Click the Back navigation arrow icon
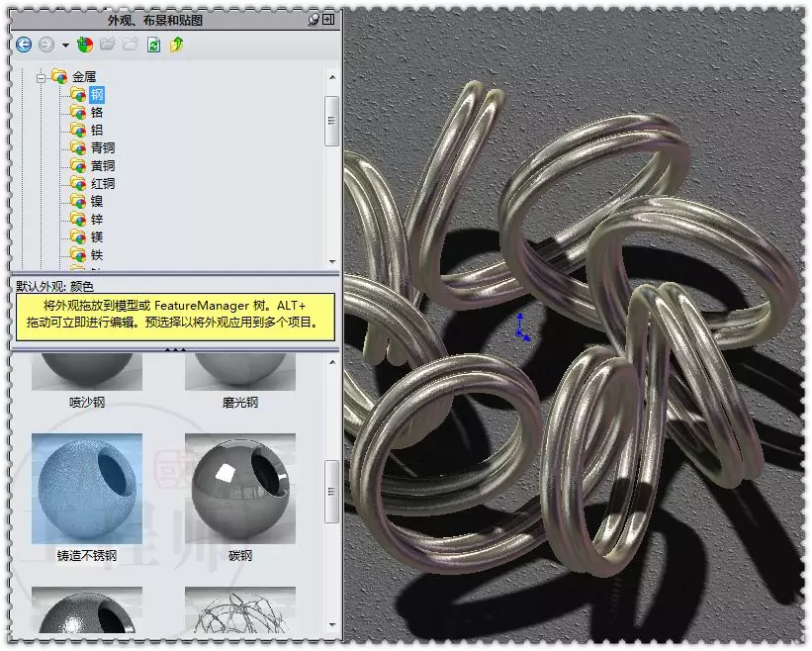This screenshot has height=651, width=812. coord(24,46)
